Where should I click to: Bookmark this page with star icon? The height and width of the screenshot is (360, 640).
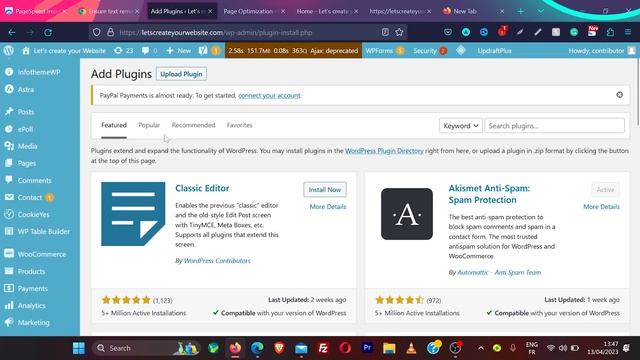399,32
